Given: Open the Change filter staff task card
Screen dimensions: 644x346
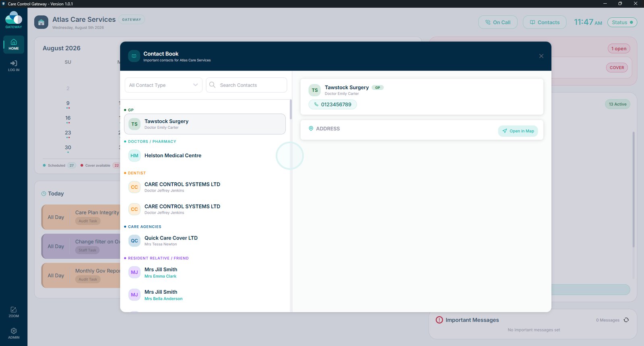Looking at the screenshot, I should tap(81, 246).
